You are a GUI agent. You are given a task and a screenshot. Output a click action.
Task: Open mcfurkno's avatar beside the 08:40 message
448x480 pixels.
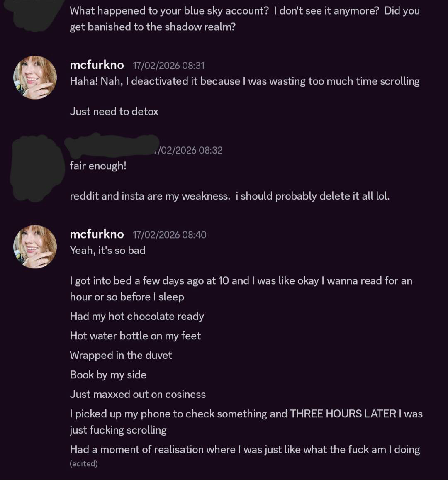click(x=35, y=247)
